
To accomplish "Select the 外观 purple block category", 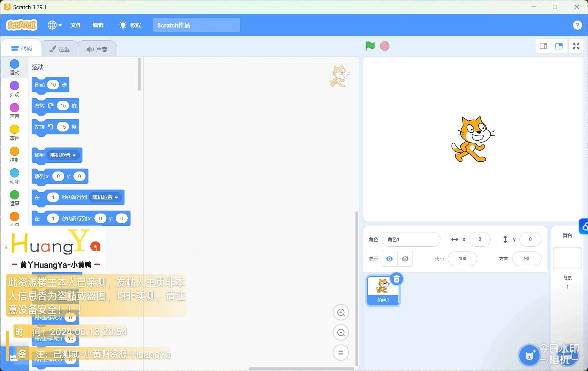I will 15,89.
